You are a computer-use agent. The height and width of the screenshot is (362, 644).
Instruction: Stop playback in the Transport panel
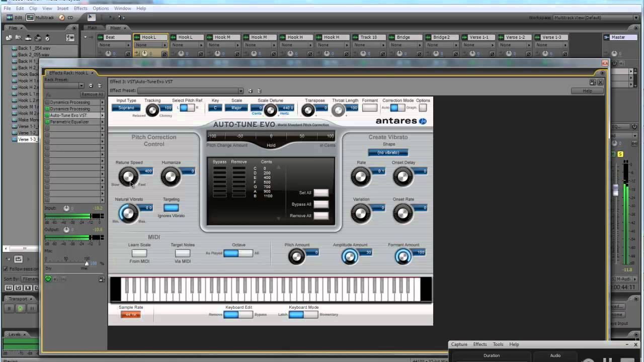point(10,309)
